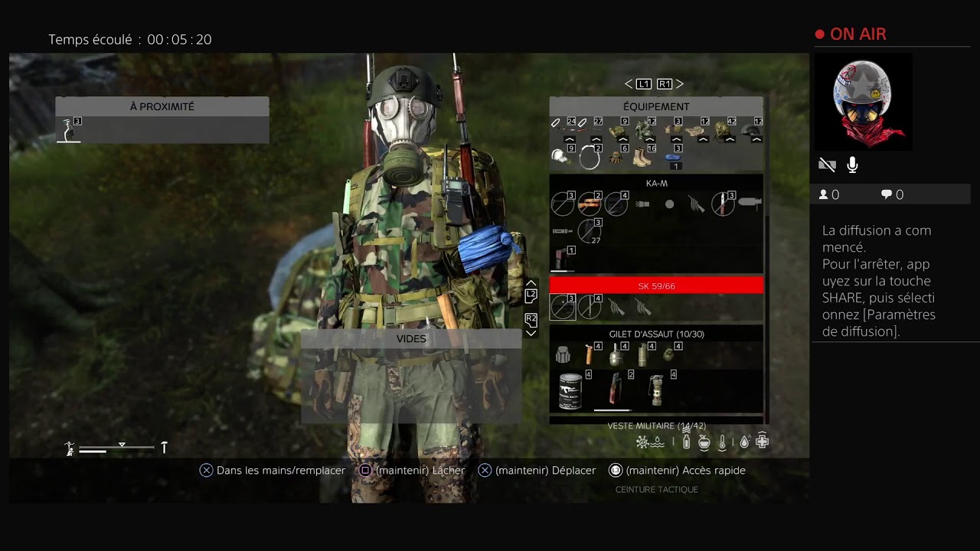
Task: Expand chevron under the vest marked 9
Action: pyautogui.click(x=623, y=139)
